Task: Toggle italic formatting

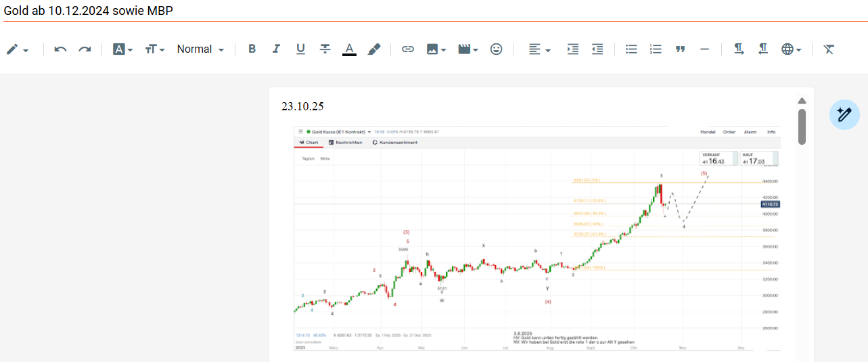Action: pos(276,49)
